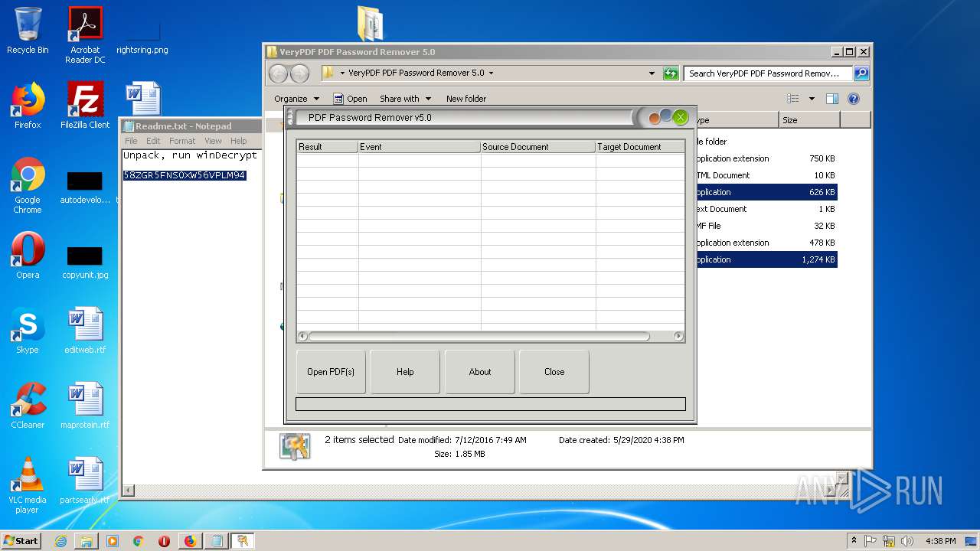This screenshot has height=551, width=980.
Task: Click Internet Explorer taskbar icon
Action: pyautogui.click(x=60, y=541)
